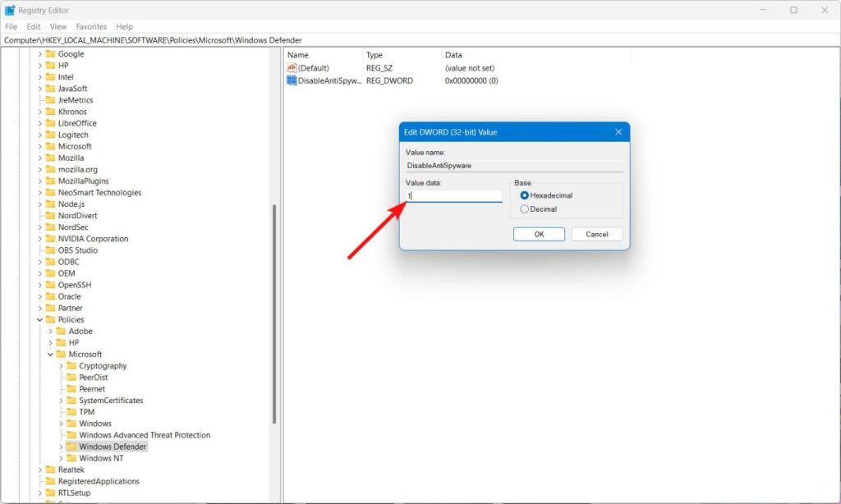Expand the SystemCertificates key
The image size is (841, 504).
coord(61,401)
